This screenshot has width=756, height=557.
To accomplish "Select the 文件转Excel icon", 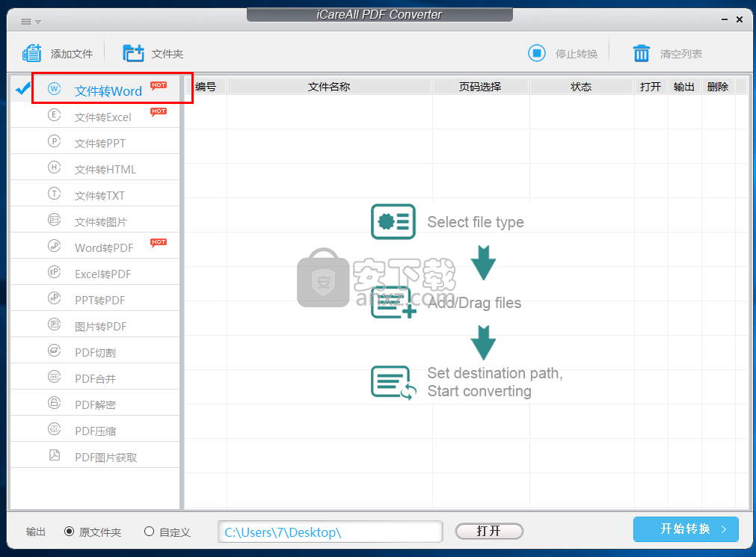I will 54,115.
